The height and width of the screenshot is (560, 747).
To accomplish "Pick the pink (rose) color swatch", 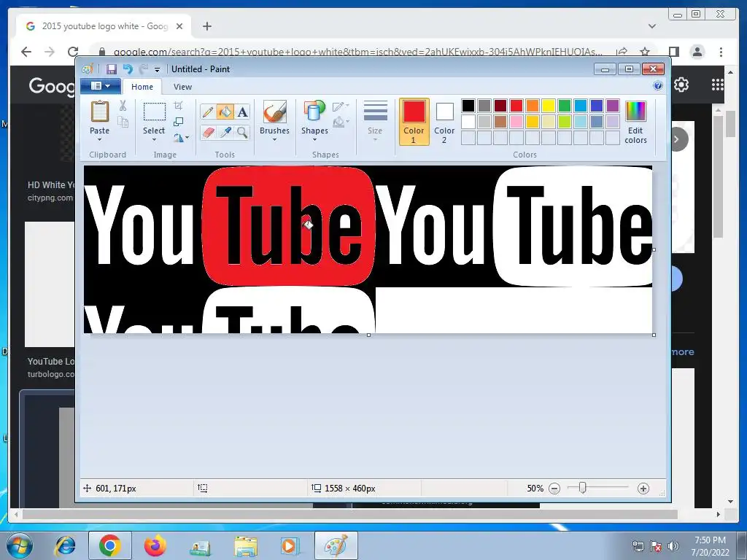I will [516, 122].
